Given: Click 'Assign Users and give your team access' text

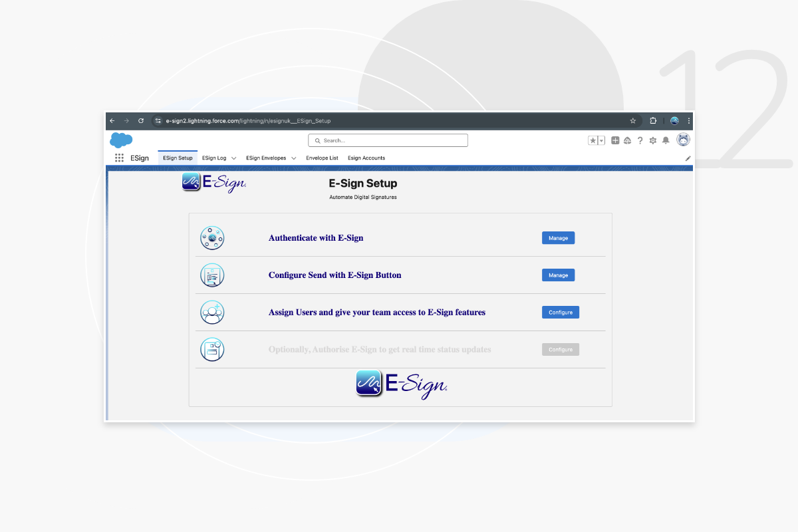Looking at the screenshot, I should (x=377, y=313).
